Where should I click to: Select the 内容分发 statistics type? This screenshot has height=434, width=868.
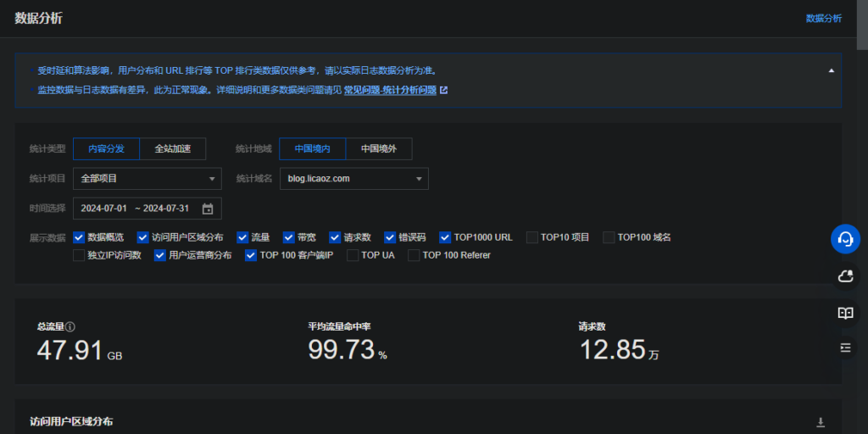106,149
